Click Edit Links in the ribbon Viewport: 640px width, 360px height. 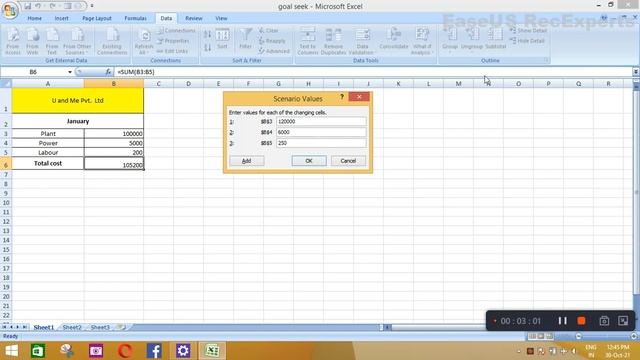[x=172, y=51]
